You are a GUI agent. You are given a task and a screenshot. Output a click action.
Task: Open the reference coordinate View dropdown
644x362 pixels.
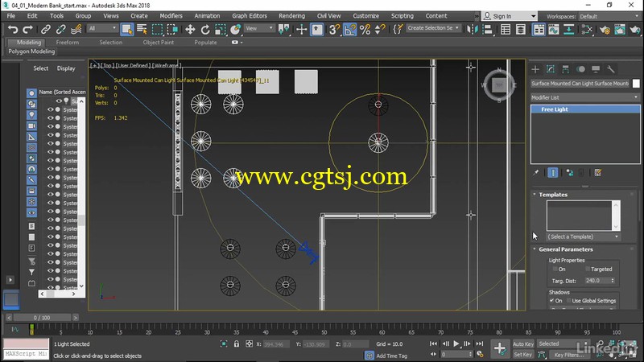pos(259,28)
